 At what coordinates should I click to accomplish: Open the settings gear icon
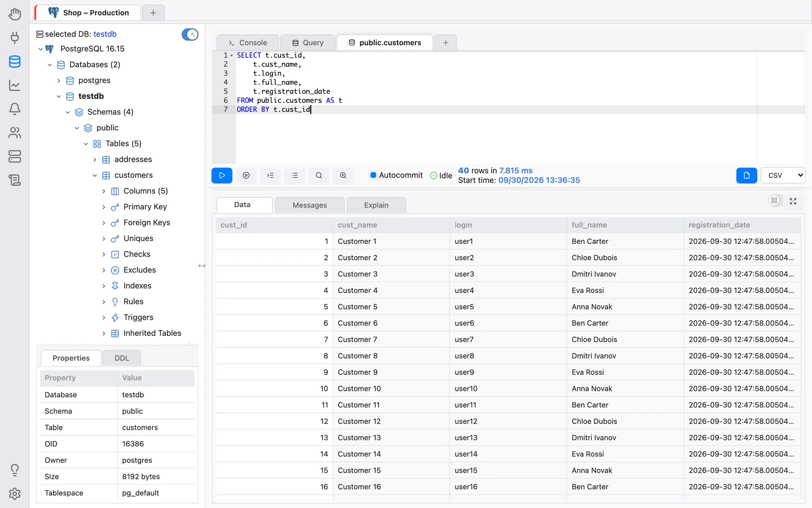click(x=14, y=494)
